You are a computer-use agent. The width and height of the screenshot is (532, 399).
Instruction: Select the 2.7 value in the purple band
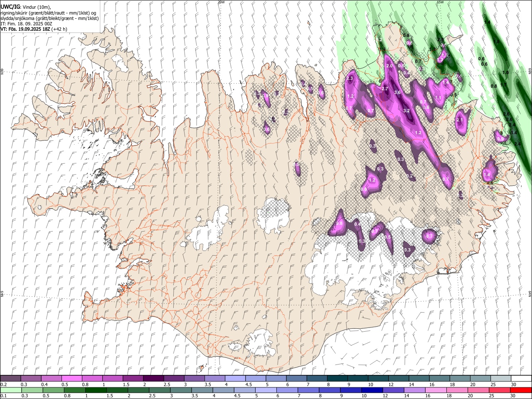pyautogui.click(x=385, y=89)
